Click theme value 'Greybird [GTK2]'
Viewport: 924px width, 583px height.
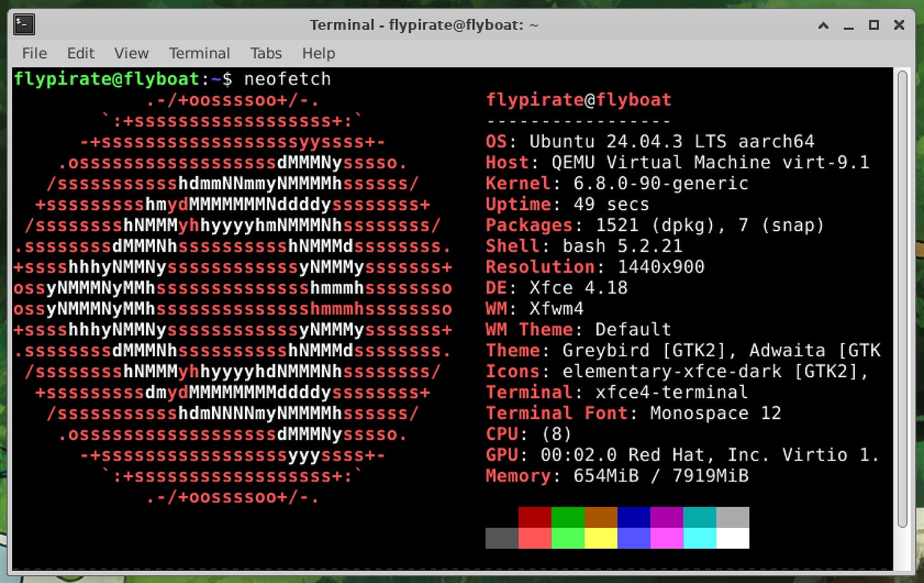[x=650, y=351]
